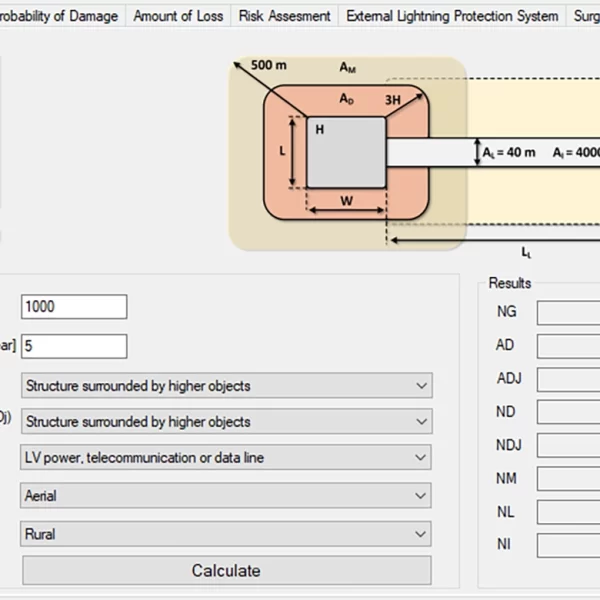Click the gray structure square labeled H
600x600 pixels.
click(x=346, y=152)
